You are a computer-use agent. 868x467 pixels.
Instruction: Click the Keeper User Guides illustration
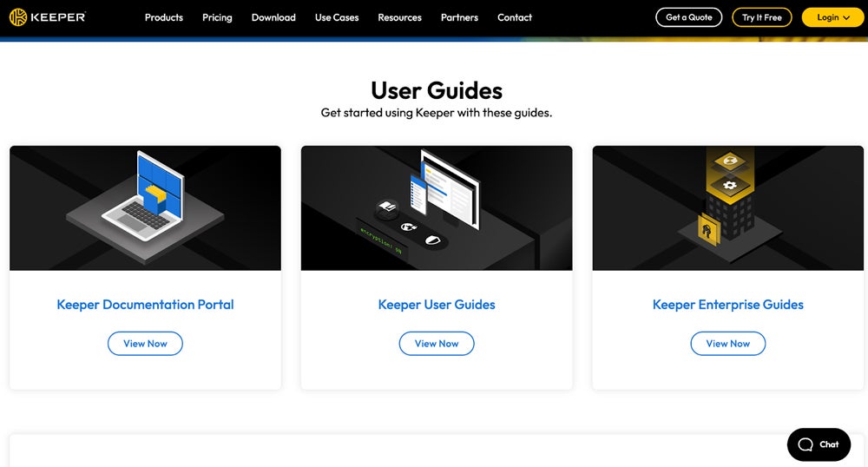(x=437, y=208)
